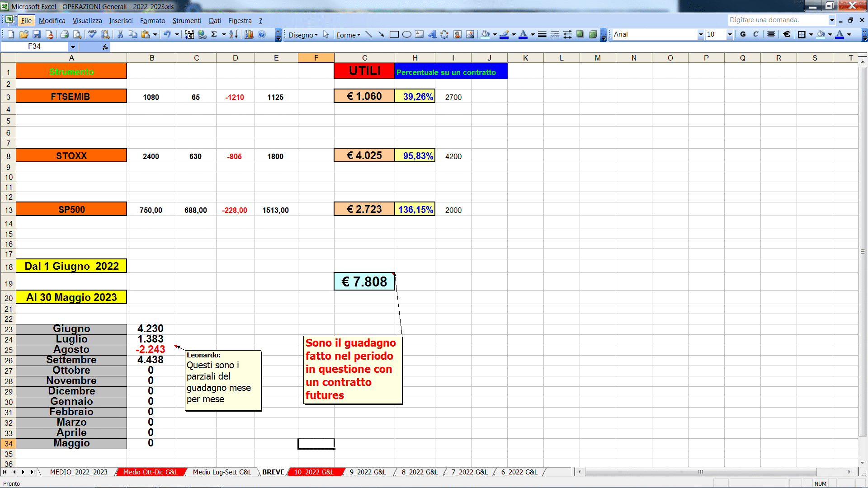Click the line color brush icon
Image resolution: width=868 pixels, height=488 pixels.
coord(504,34)
